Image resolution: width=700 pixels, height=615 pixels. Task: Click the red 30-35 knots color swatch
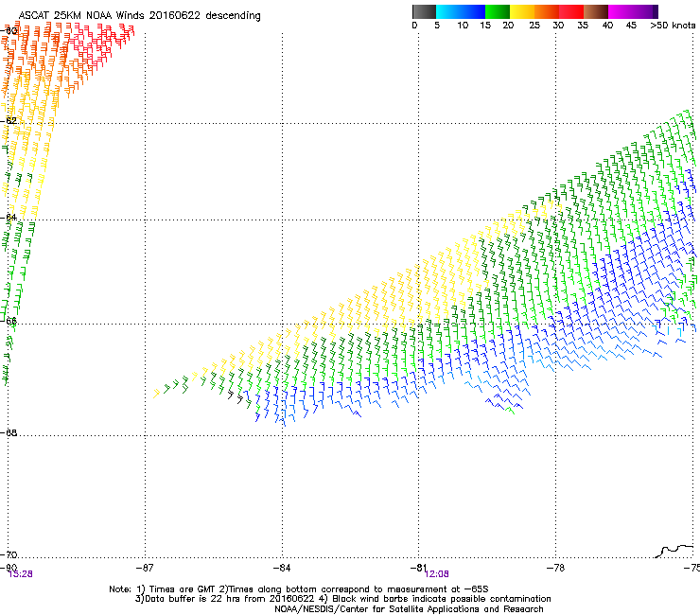tap(571, 11)
